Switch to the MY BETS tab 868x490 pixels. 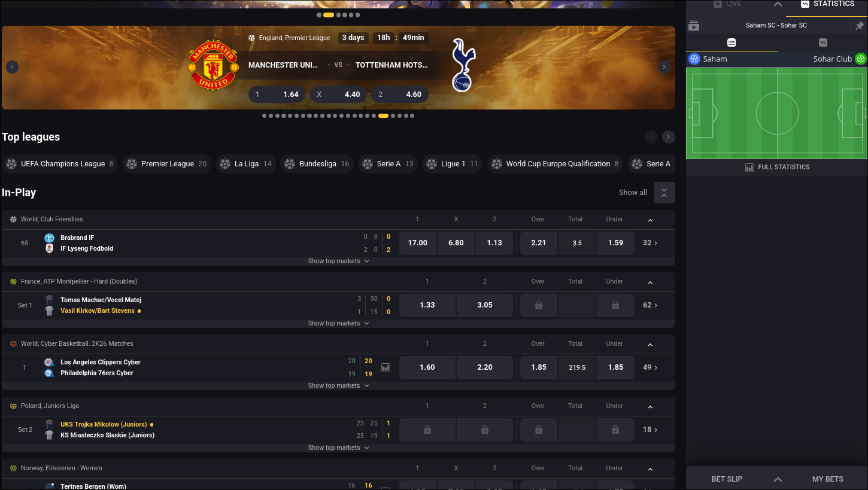point(827,479)
